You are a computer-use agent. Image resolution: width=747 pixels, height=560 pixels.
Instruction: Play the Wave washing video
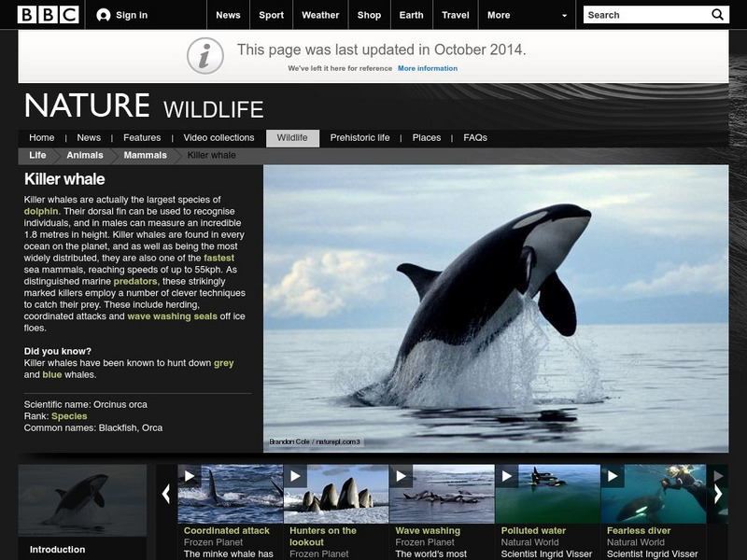(x=401, y=476)
